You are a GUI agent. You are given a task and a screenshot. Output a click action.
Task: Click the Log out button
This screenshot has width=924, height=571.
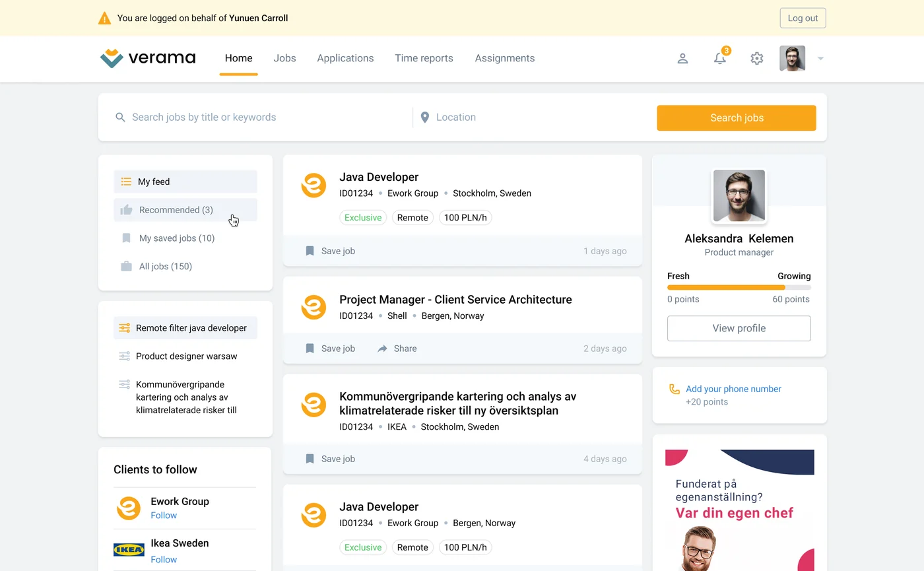click(803, 18)
